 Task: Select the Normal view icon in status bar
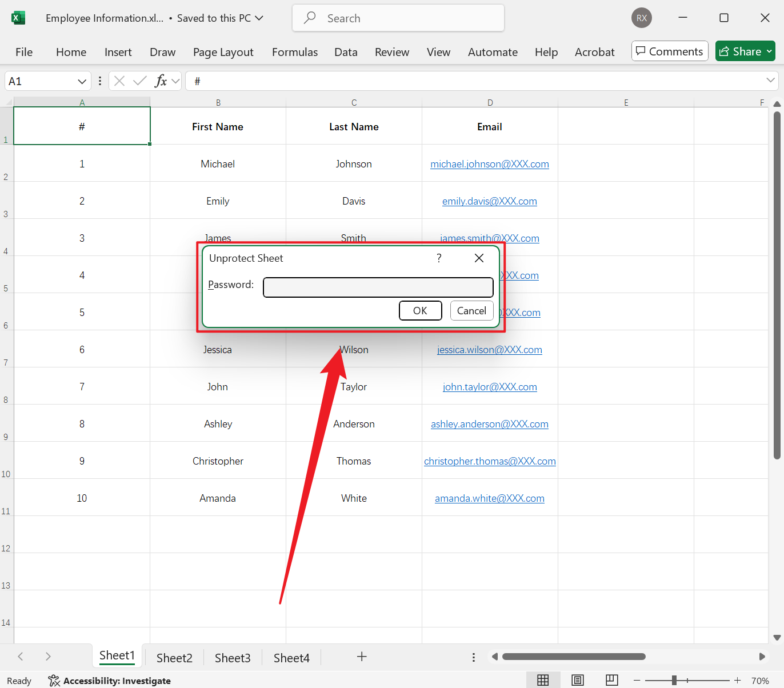542,680
